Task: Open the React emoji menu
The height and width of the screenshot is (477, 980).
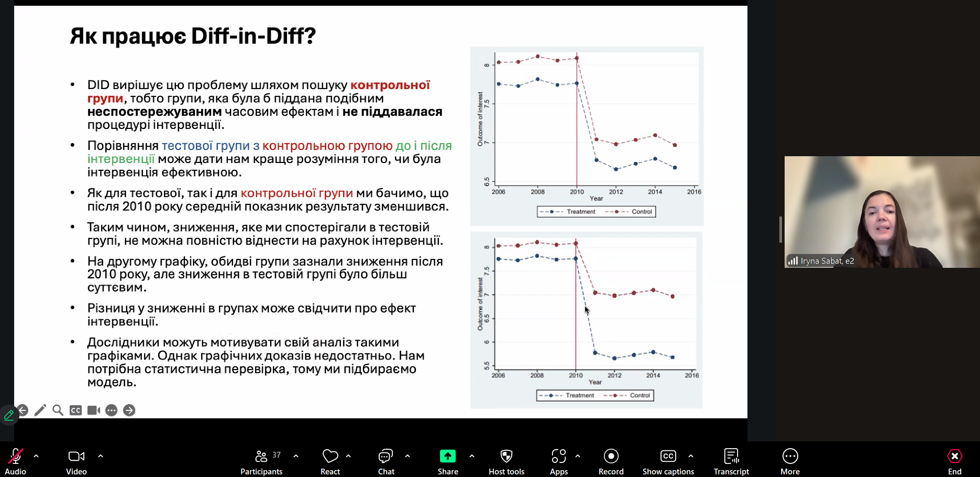Action: point(330,461)
